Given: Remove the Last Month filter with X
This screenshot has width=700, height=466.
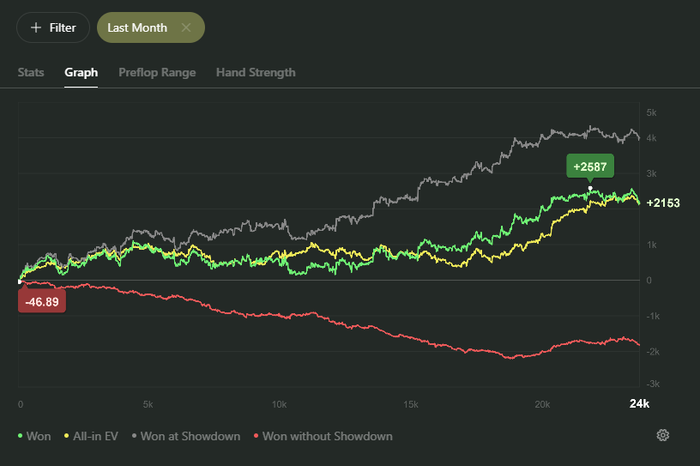Looking at the screenshot, I should (x=186, y=28).
